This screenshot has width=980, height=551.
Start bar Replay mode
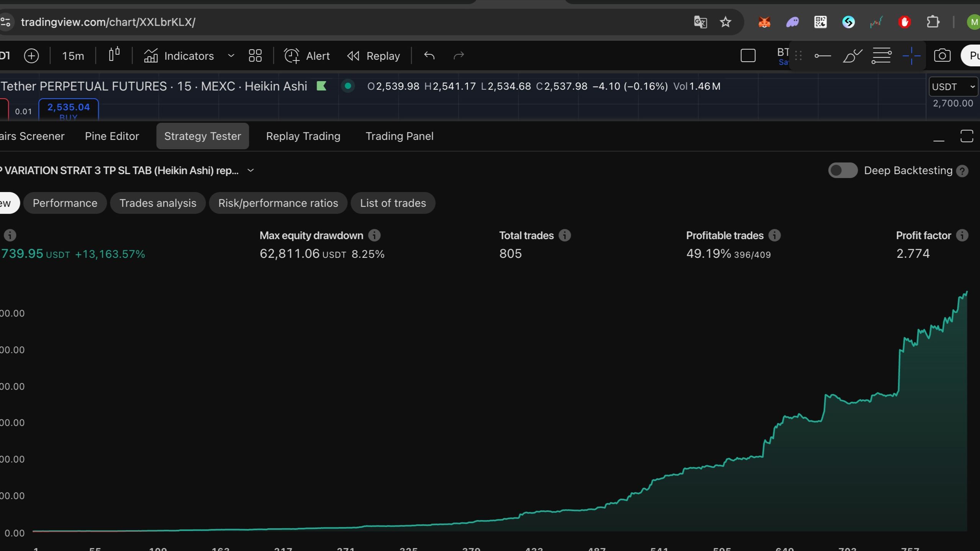[373, 56]
